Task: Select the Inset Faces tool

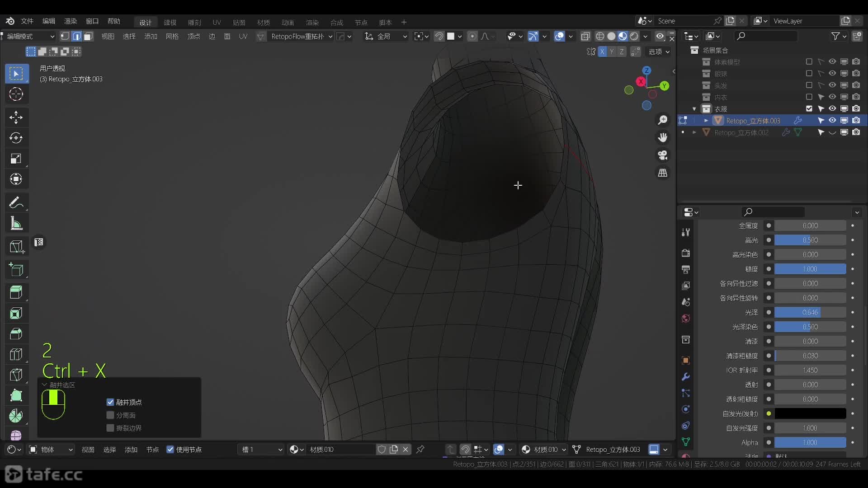Action: (x=16, y=313)
